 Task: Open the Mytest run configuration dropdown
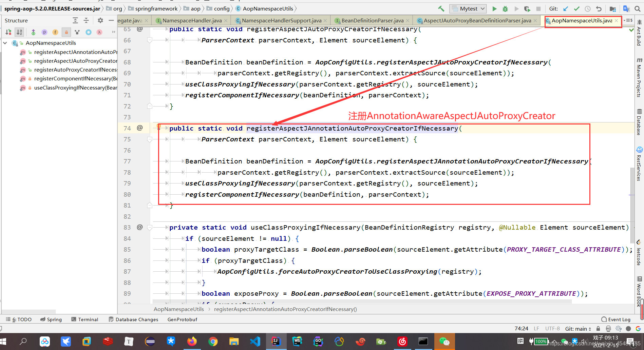tap(468, 8)
